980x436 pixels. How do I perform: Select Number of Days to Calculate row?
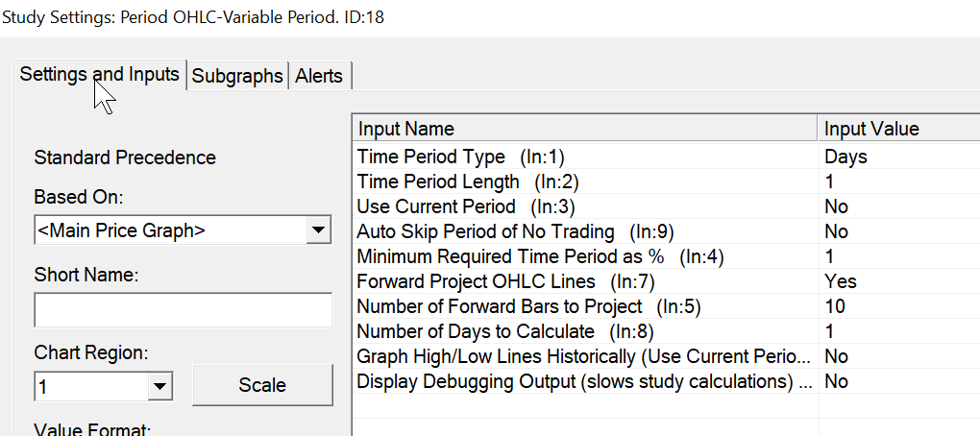490,331
